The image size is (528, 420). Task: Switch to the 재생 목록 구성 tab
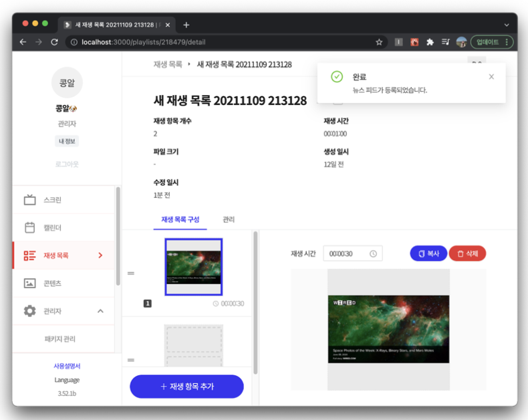click(x=180, y=219)
